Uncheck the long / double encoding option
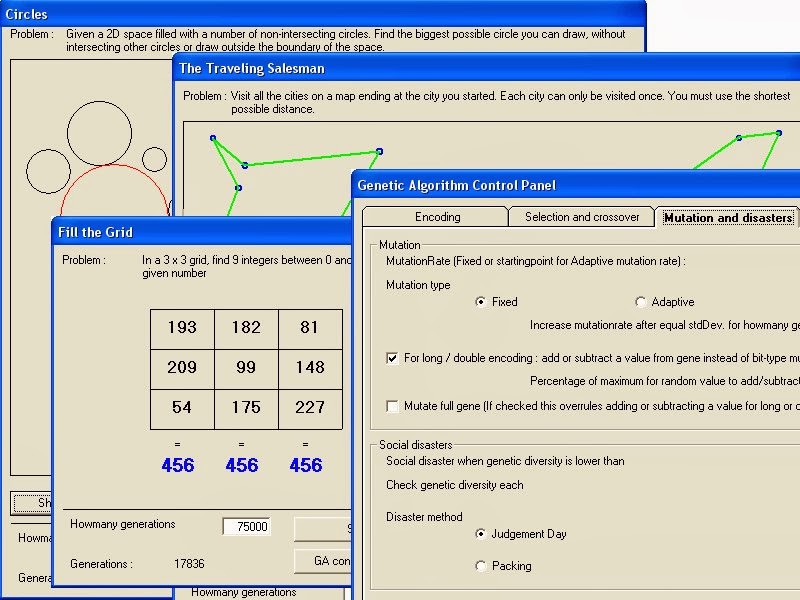 tap(392, 357)
